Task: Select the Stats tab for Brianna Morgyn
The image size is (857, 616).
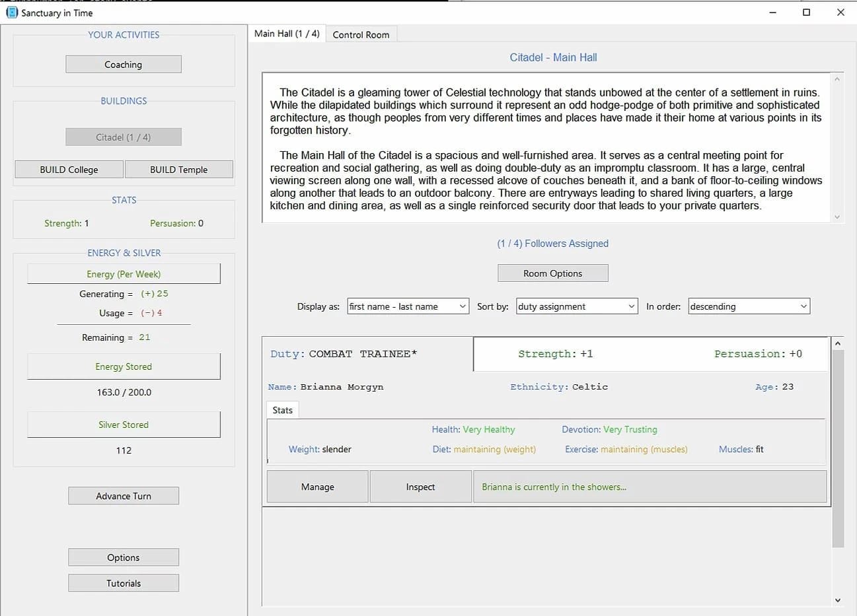Action: (283, 410)
